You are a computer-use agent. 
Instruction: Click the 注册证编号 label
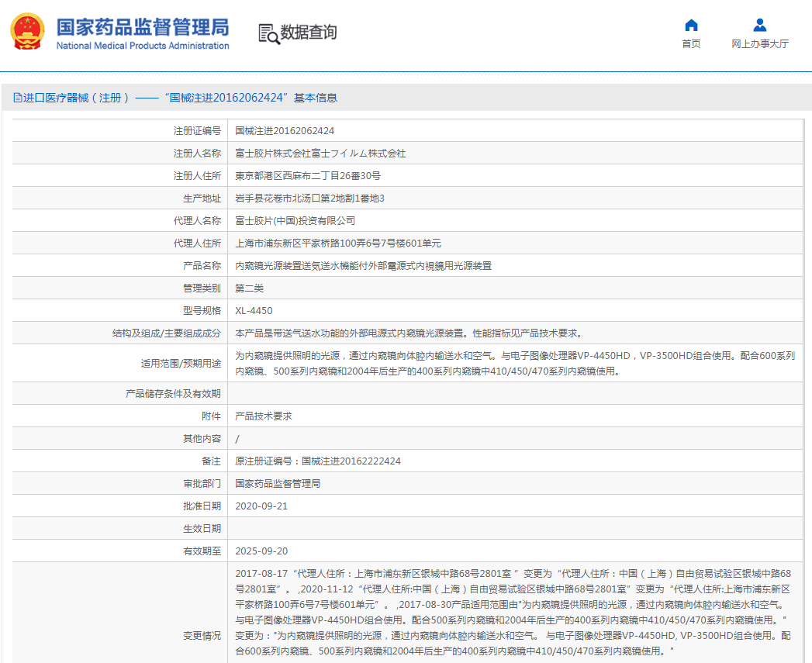[197, 130]
